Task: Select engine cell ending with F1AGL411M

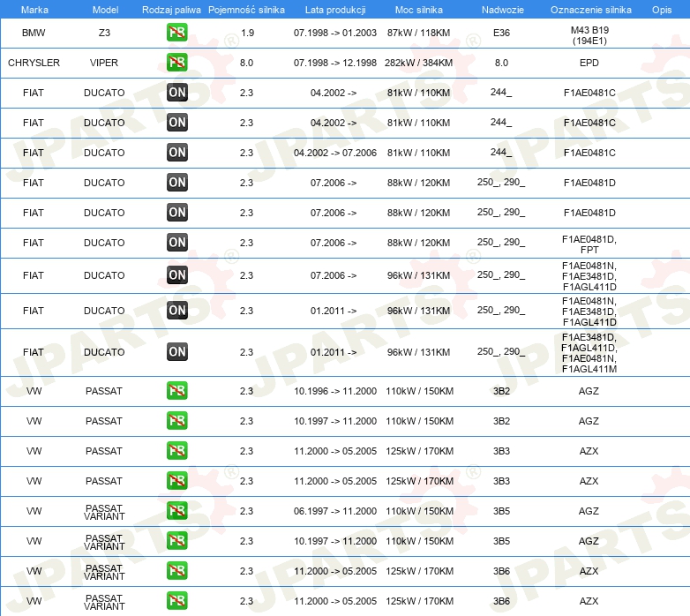Action: (x=589, y=353)
